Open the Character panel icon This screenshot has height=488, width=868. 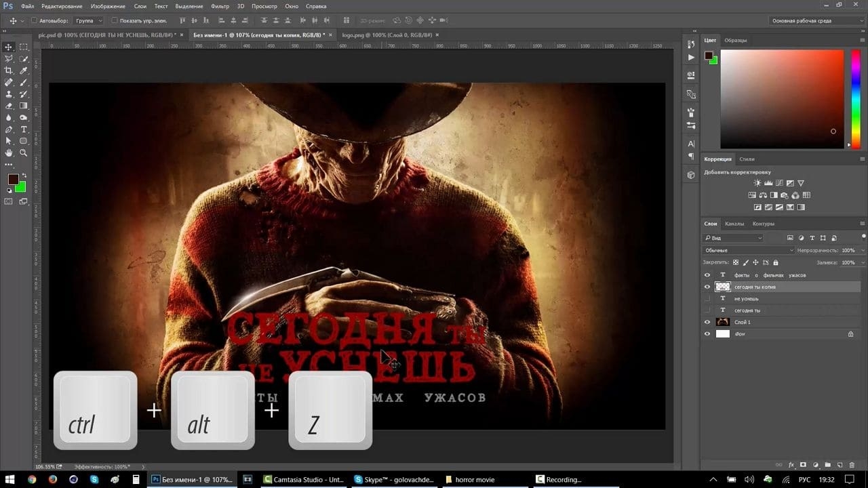(691, 144)
